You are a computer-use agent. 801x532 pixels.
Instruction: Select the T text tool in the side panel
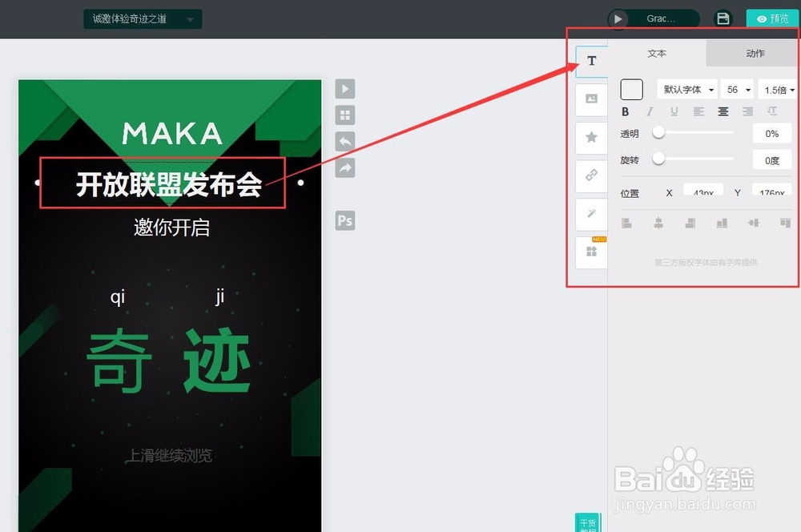tap(591, 61)
